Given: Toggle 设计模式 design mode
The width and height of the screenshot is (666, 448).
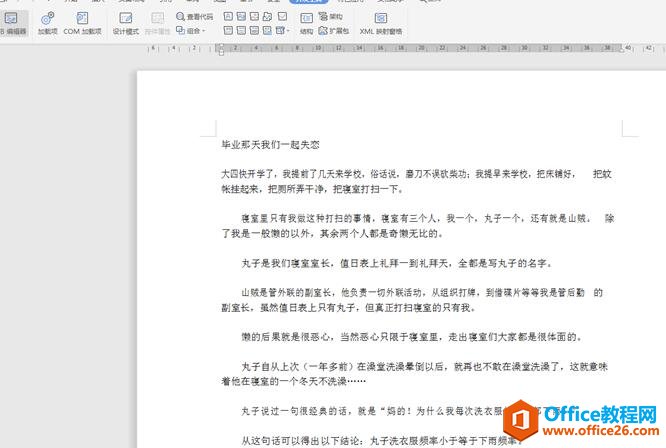Looking at the screenshot, I should coord(126,23).
